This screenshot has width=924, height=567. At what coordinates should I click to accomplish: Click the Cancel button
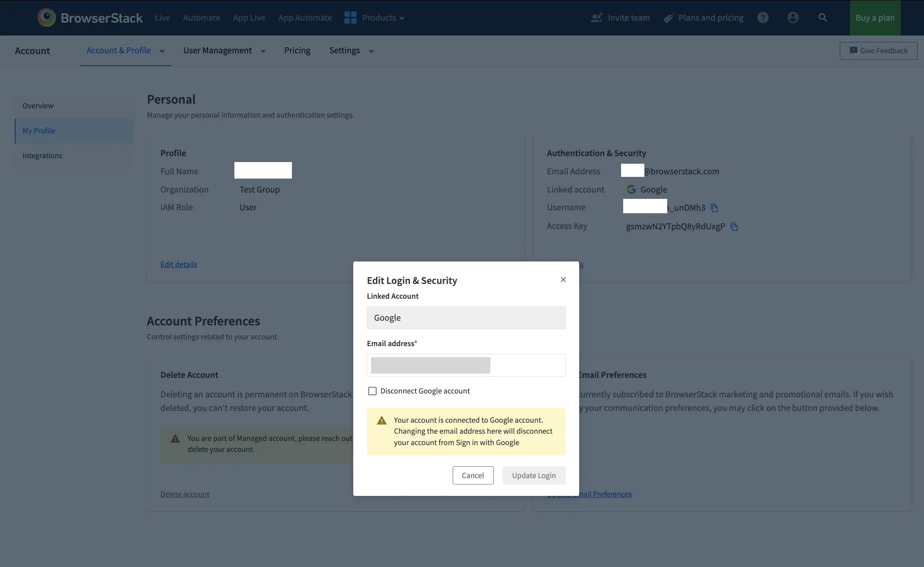click(473, 475)
